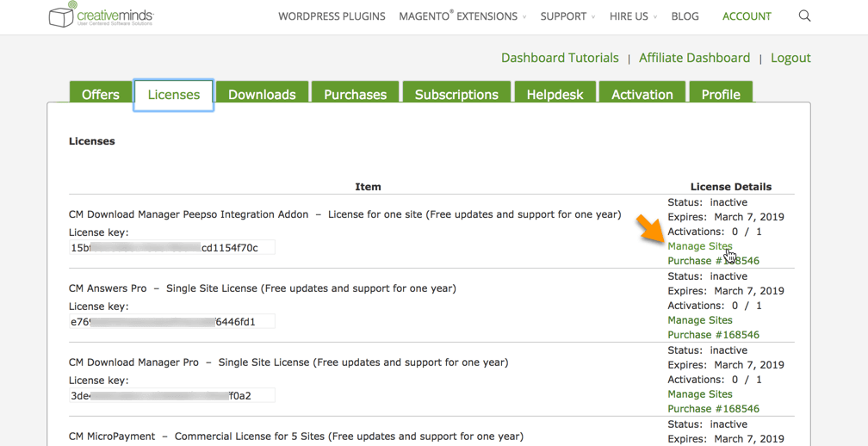Open the Subscriptions tab
The width and height of the screenshot is (868, 446).
coord(456,95)
